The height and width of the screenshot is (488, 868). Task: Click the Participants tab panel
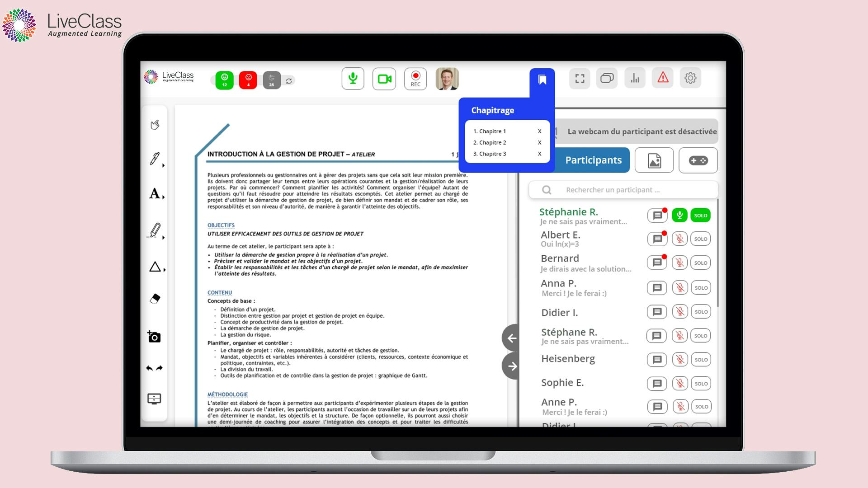pos(593,160)
